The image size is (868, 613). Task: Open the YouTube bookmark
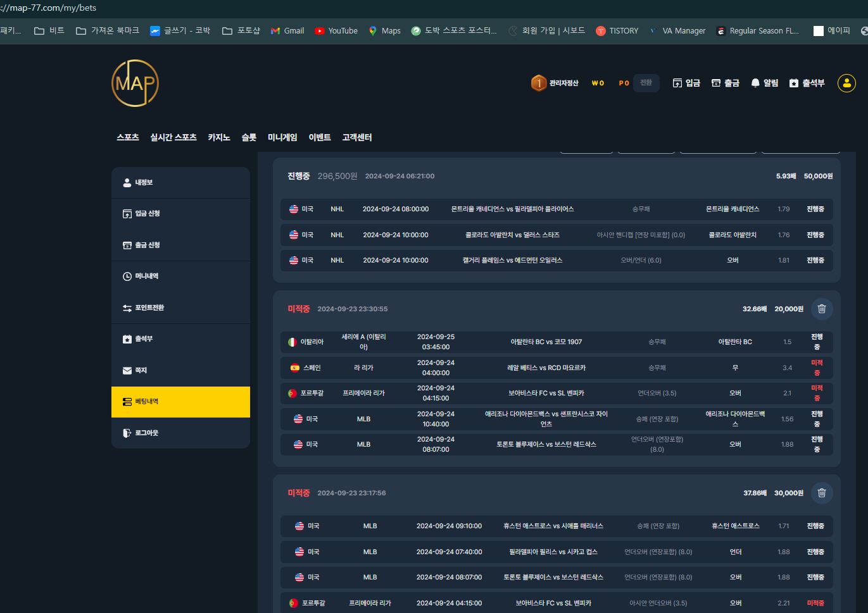point(336,30)
